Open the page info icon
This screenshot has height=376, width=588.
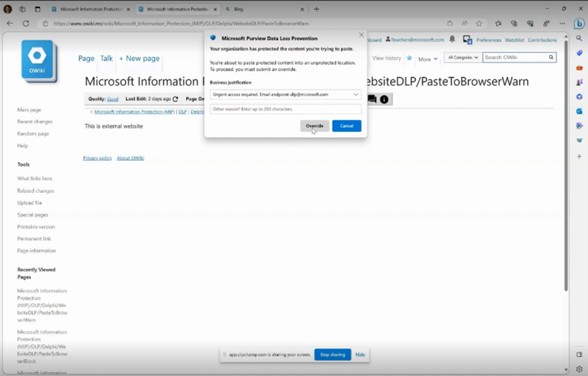tap(384, 99)
